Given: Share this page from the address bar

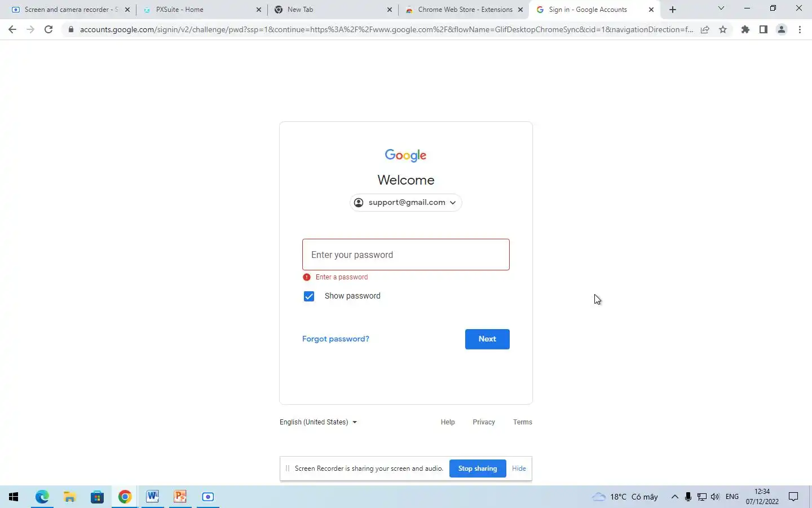Looking at the screenshot, I should (x=705, y=29).
